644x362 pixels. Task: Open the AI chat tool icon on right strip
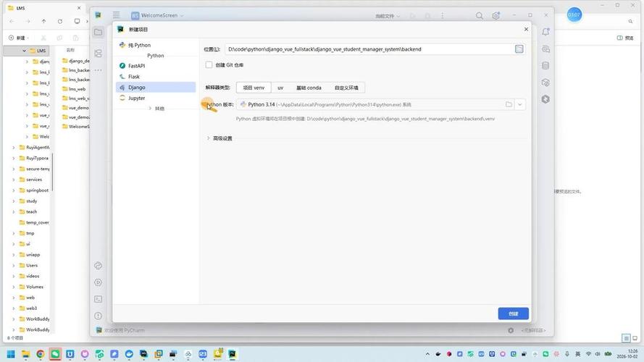pyautogui.click(x=545, y=49)
